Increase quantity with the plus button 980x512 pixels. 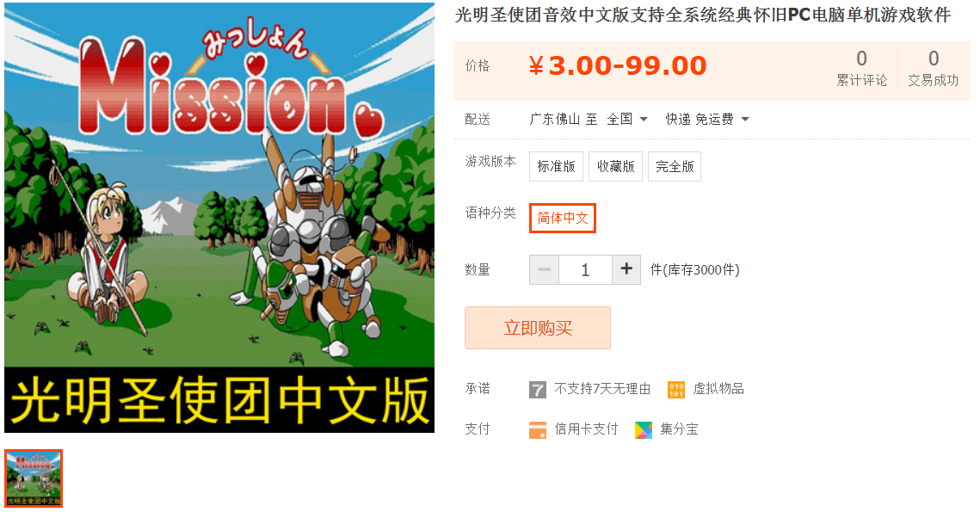click(x=626, y=269)
